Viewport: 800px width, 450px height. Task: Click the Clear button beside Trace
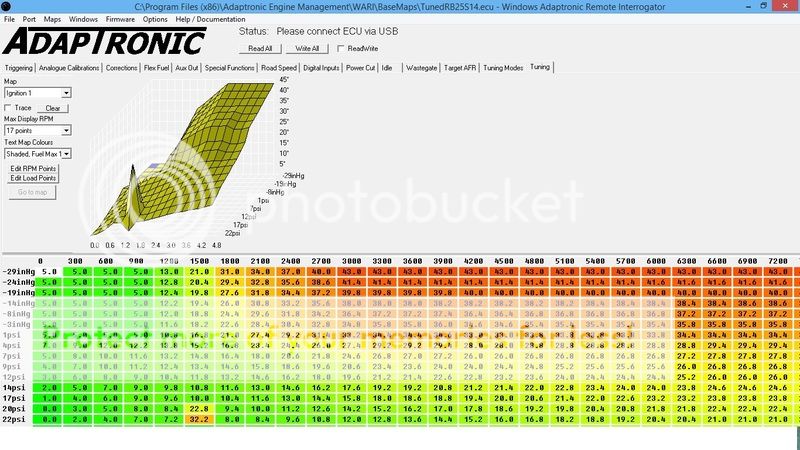pos(53,108)
